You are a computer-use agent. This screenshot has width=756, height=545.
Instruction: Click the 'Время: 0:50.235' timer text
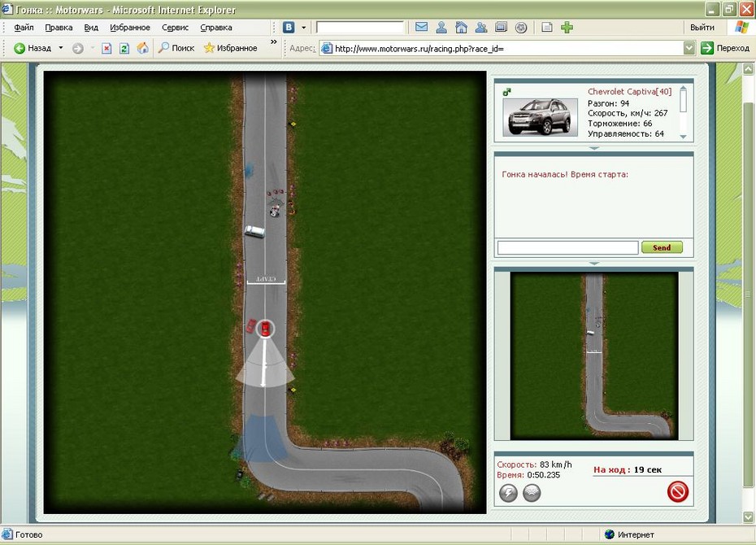[x=528, y=475]
